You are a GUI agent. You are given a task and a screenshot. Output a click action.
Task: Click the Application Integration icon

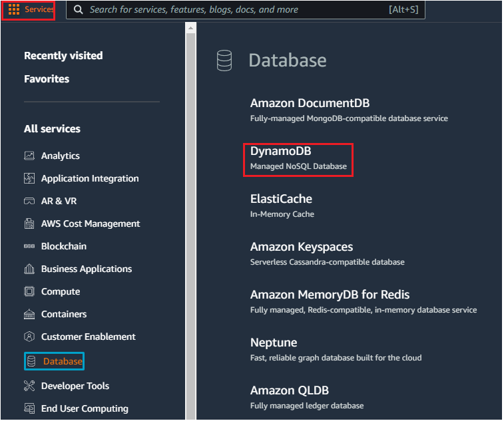tap(29, 178)
